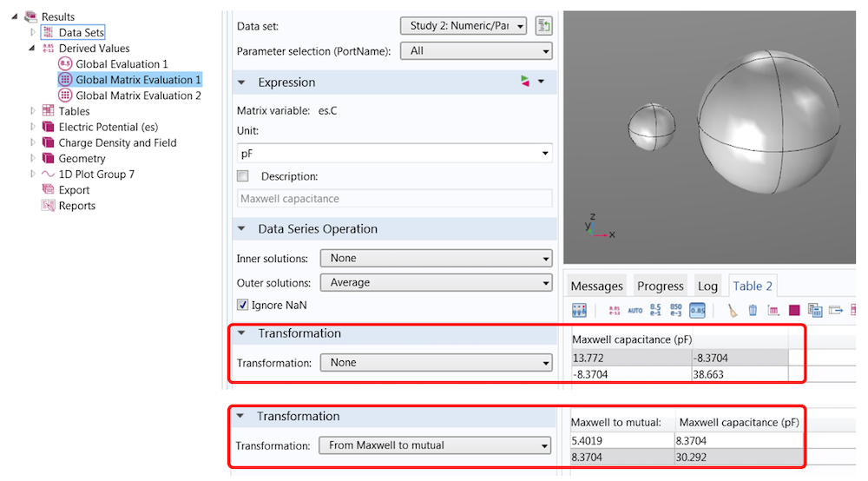The image size is (868, 481).
Task: Expand the Data Sets node
Action: pyautogui.click(x=32, y=32)
